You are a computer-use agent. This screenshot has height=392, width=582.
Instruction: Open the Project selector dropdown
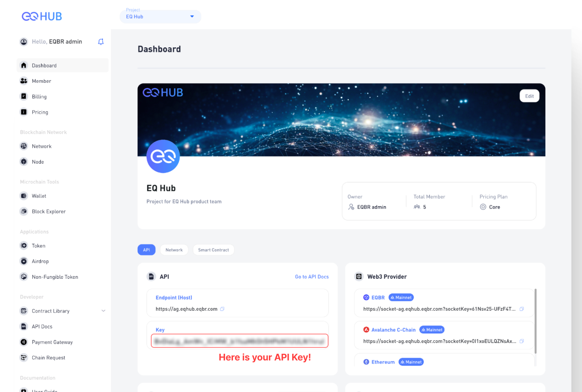(160, 17)
